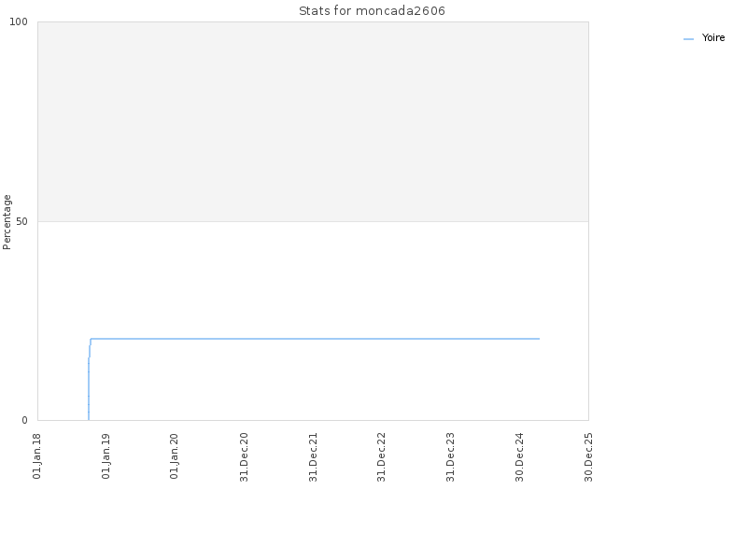Screen dimensions: 747x560
Task: Click the 30.Dec.25 x-axis date label
Action: pyautogui.click(x=588, y=457)
